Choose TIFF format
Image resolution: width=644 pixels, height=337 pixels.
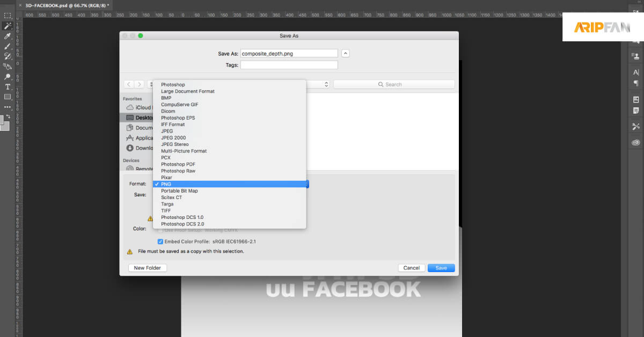pyautogui.click(x=229, y=211)
